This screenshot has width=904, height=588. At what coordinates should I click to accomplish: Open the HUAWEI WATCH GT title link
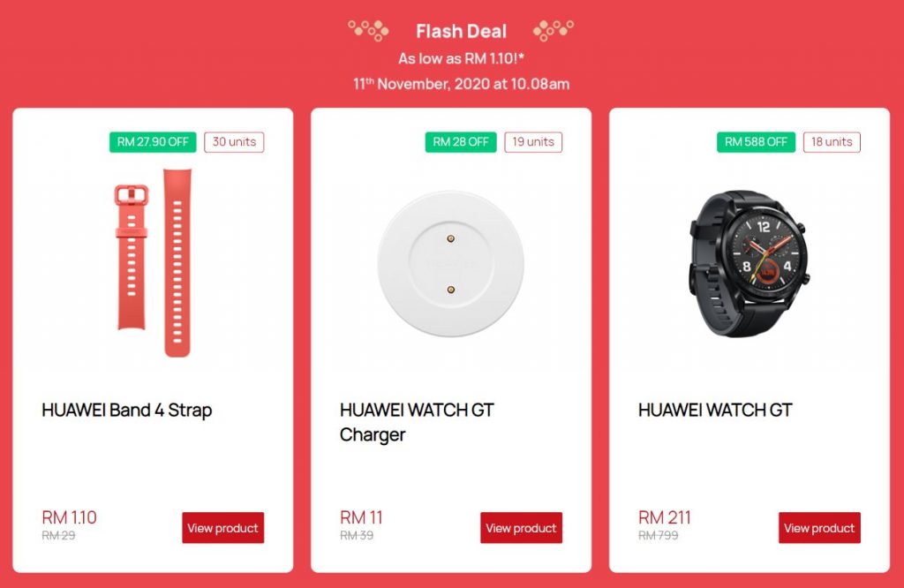click(715, 410)
